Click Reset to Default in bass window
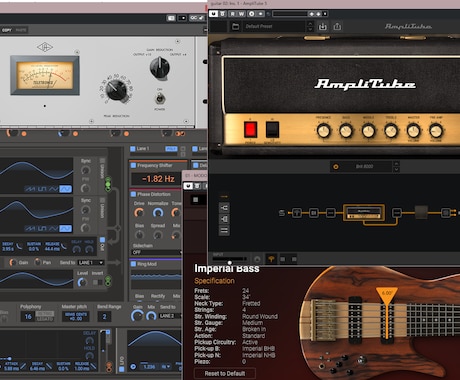Screen dimensions: 460x380 [225, 373]
